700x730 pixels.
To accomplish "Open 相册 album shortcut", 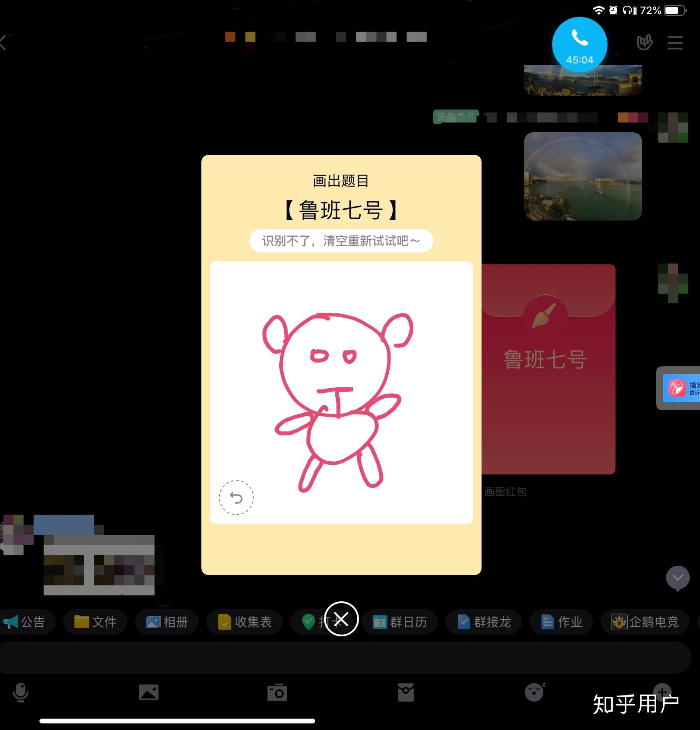I will pos(166,622).
